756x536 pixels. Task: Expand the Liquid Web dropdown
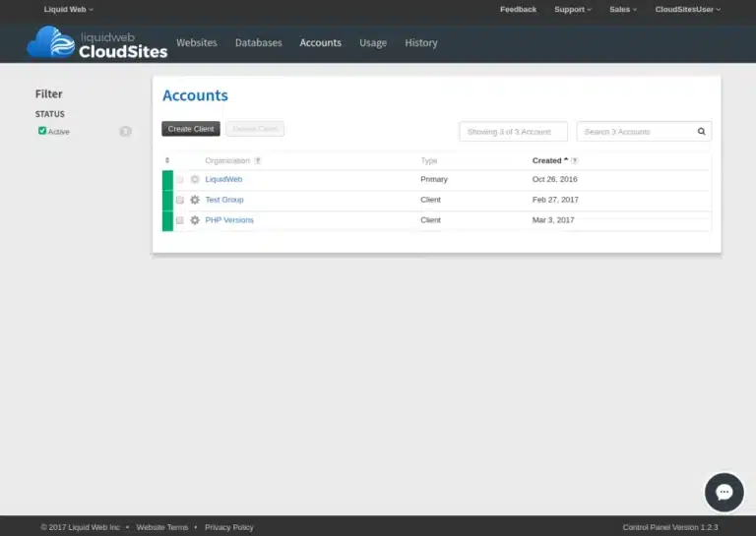click(x=69, y=9)
